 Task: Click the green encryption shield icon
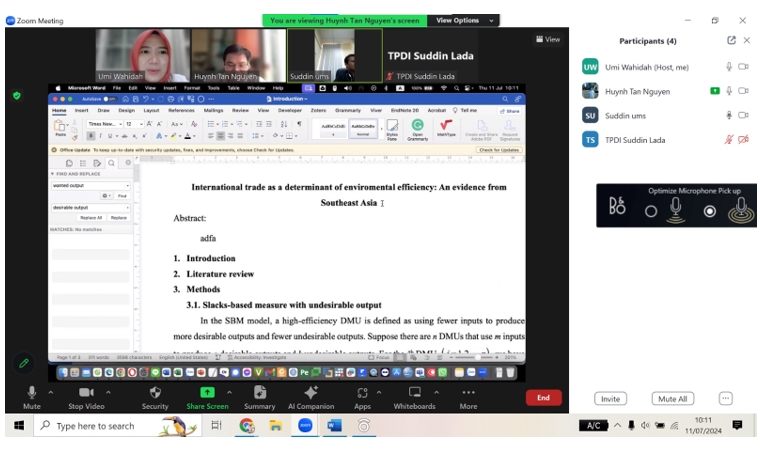coord(17,96)
